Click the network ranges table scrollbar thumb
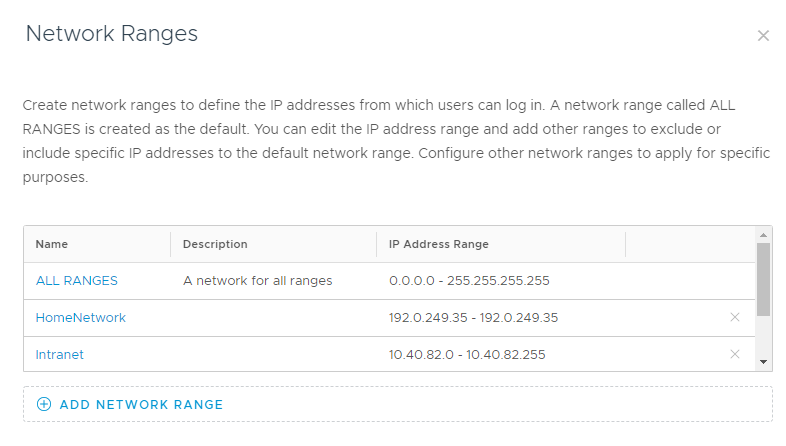This screenshot has width=786, height=446. 763,278
